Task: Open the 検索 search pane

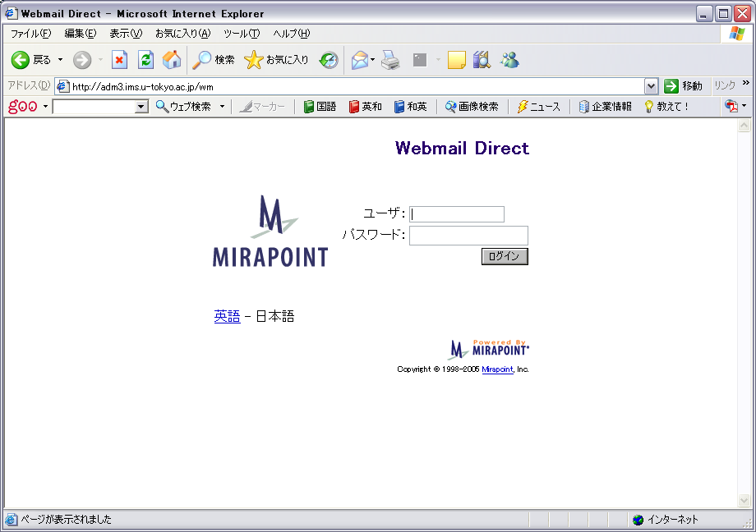Action: (x=214, y=60)
